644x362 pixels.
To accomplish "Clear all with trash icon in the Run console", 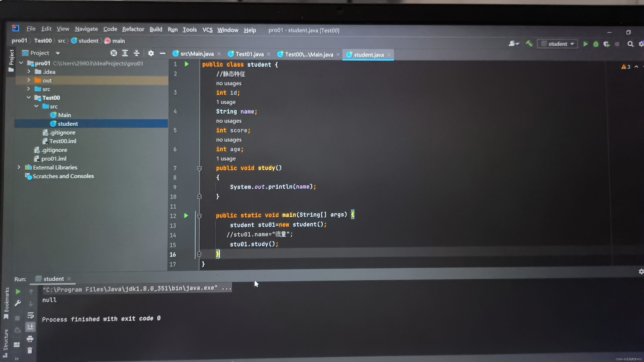I will (x=30, y=350).
